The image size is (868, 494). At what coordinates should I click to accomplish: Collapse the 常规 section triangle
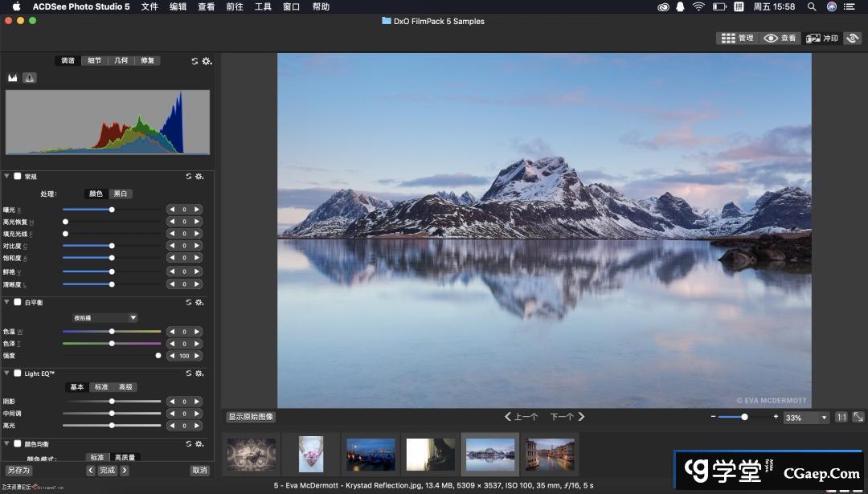[7, 176]
